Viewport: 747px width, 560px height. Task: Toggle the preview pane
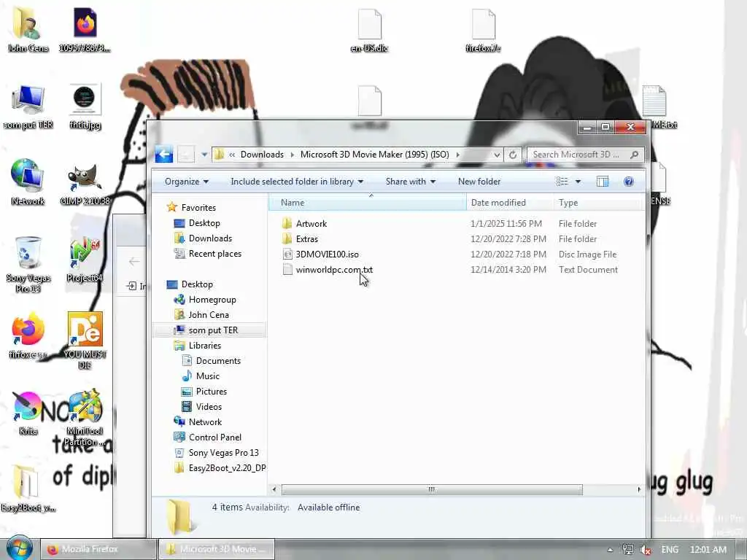pos(602,182)
